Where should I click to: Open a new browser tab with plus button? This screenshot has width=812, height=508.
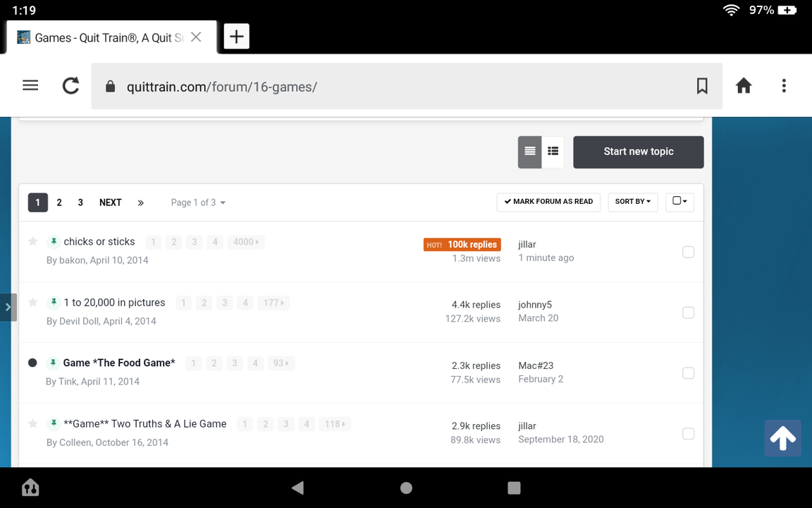point(236,37)
